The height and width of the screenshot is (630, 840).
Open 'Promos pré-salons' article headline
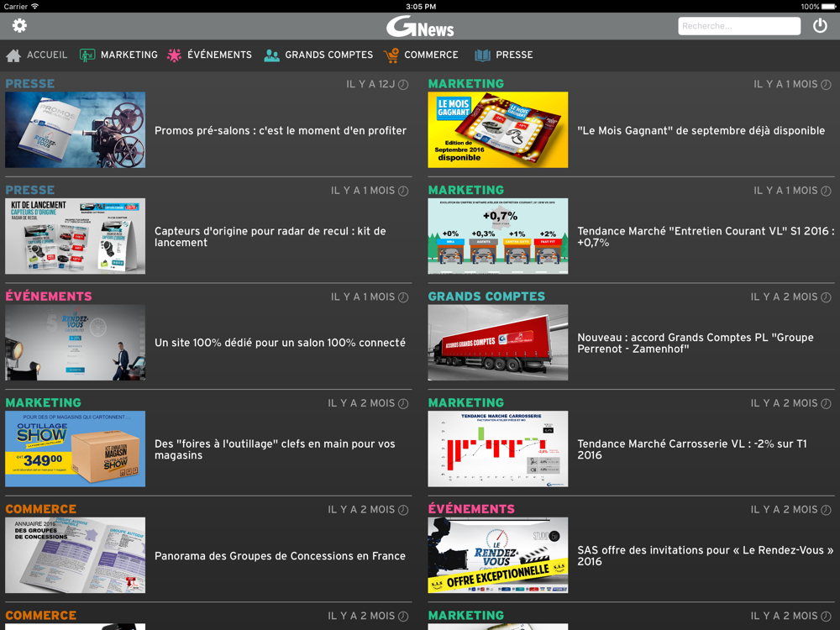pyautogui.click(x=281, y=131)
